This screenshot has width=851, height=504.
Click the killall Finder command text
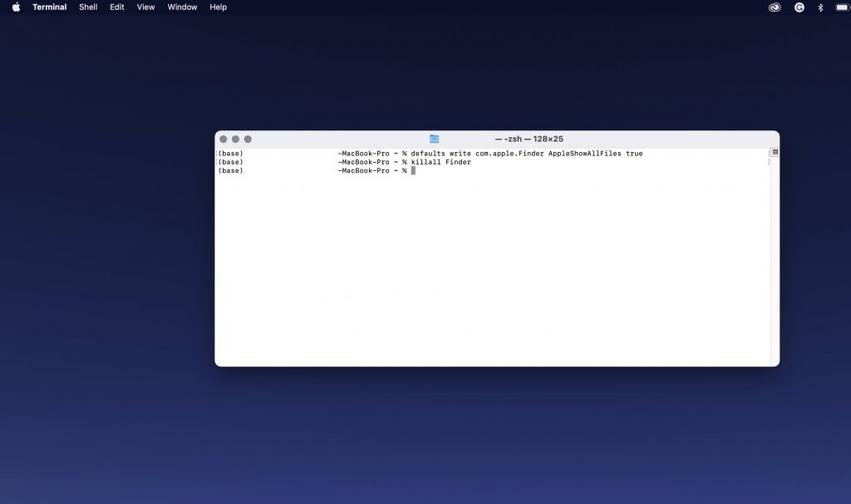pos(440,162)
